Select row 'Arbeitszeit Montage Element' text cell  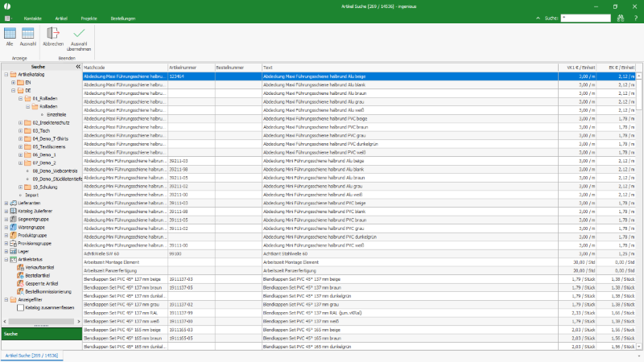point(410,262)
